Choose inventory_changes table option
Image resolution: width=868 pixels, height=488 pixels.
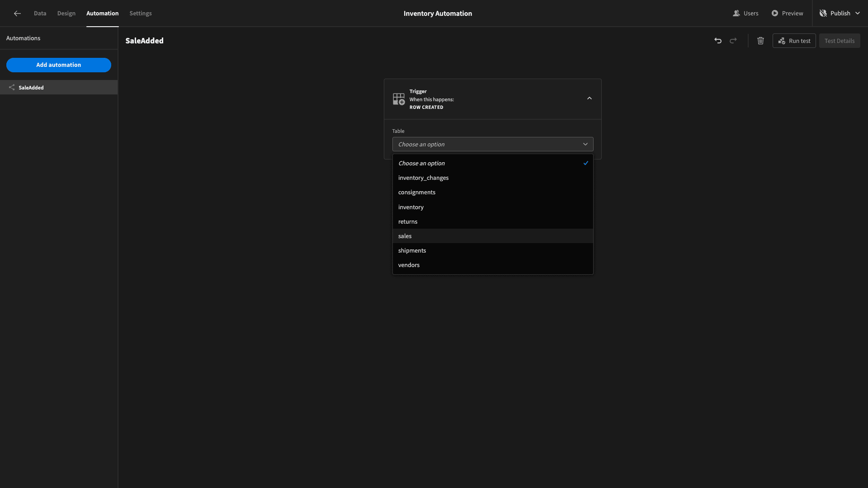point(493,178)
